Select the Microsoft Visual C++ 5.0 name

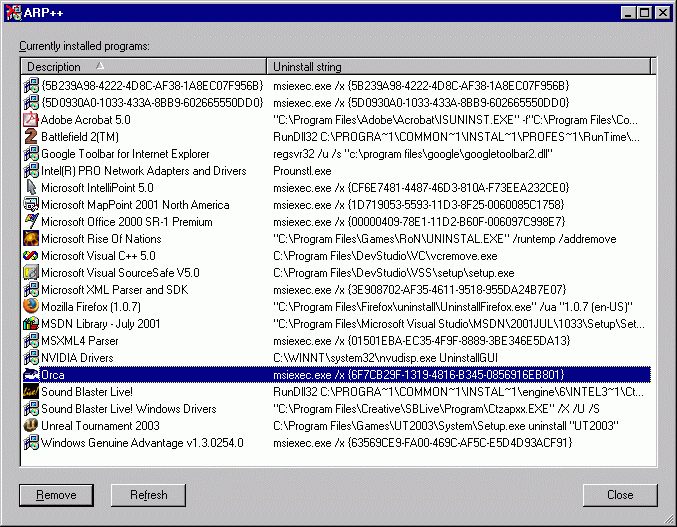coord(98,256)
